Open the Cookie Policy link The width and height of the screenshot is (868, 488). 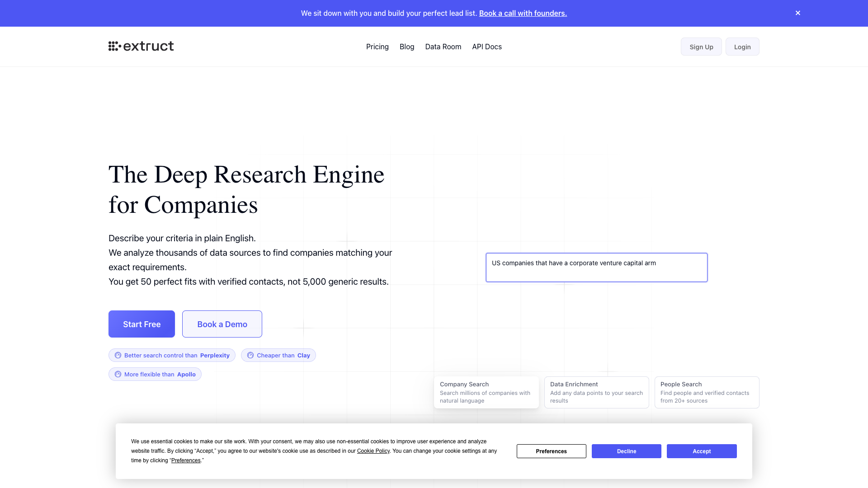point(373,451)
